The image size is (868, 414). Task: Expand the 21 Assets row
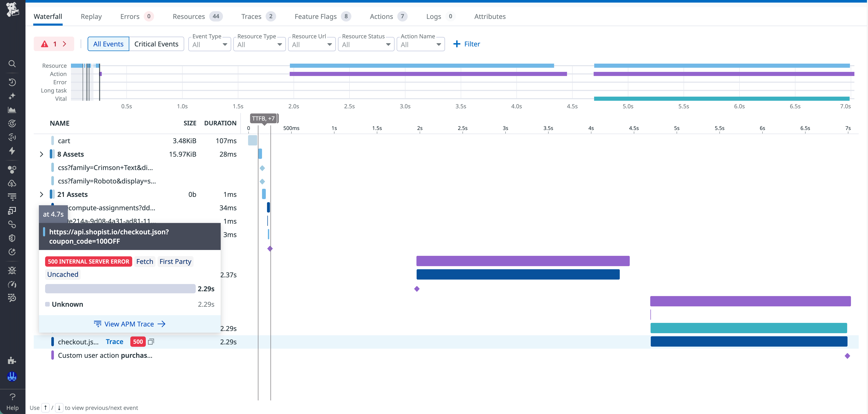coord(41,194)
